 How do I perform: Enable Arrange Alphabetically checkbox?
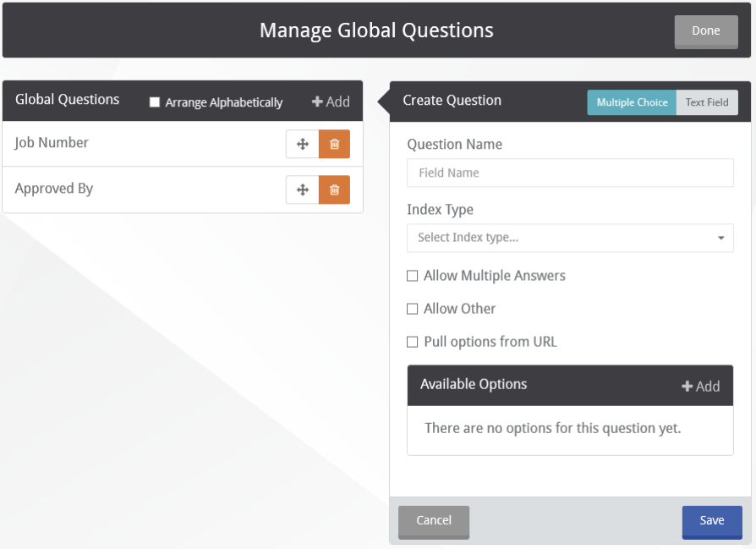click(154, 102)
